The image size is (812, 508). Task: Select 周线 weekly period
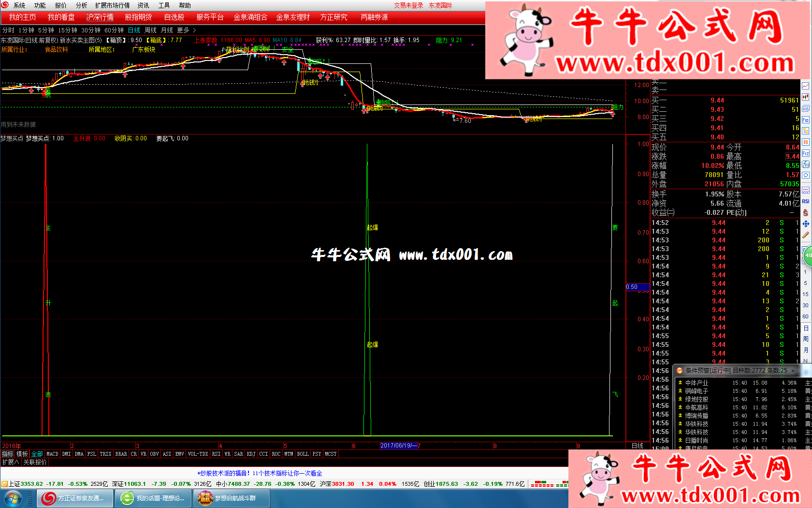pyautogui.click(x=151, y=30)
